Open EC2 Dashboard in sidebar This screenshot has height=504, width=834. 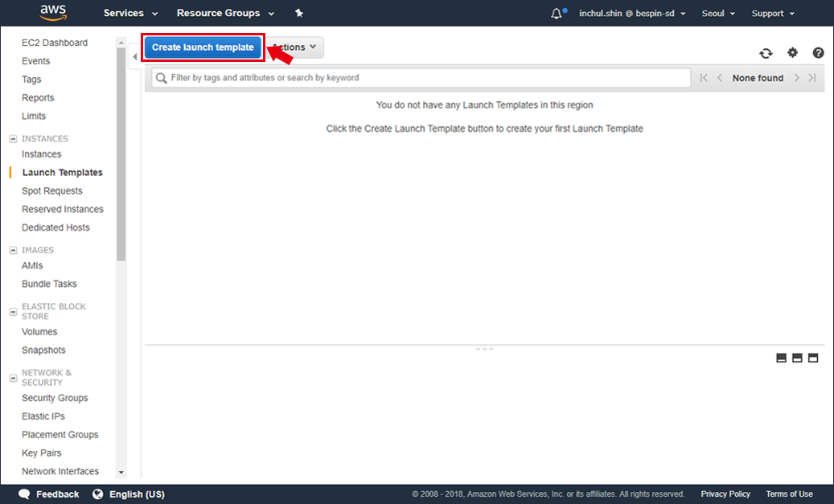pyautogui.click(x=55, y=43)
